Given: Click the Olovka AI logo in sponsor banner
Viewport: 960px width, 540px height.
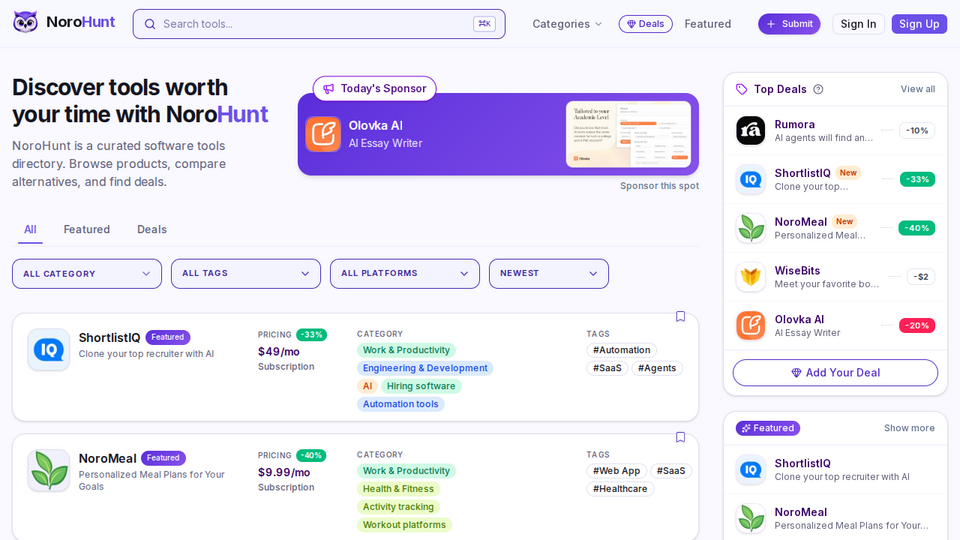Looking at the screenshot, I should [x=323, y=134].
